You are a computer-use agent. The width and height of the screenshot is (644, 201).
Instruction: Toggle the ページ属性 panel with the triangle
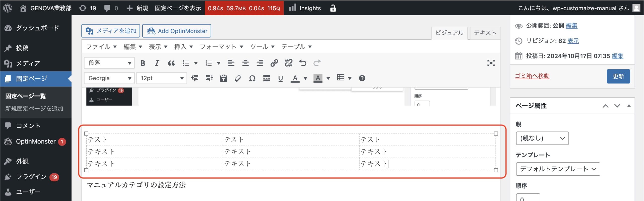pyautogui.click(x=629, y=106)
